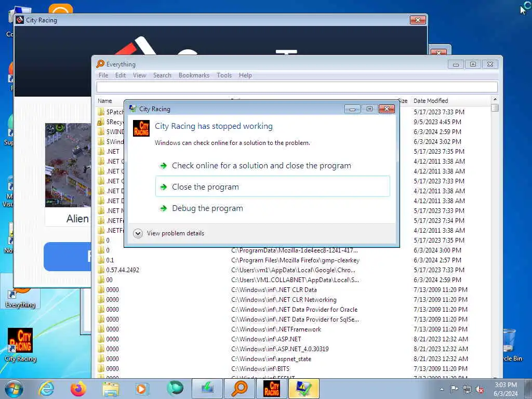The width and height of the screenshot is (532, 399).
Task: Open Bookmarks menu in Everything
Action: click(x=194, y=75)
